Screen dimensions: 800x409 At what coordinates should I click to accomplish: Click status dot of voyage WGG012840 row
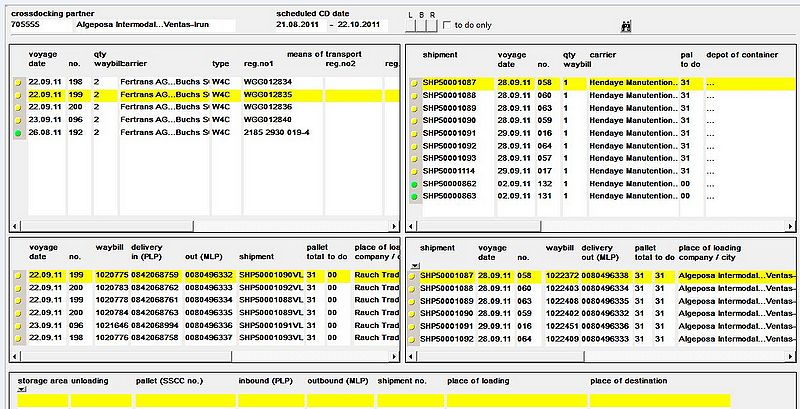click(18, 120)
